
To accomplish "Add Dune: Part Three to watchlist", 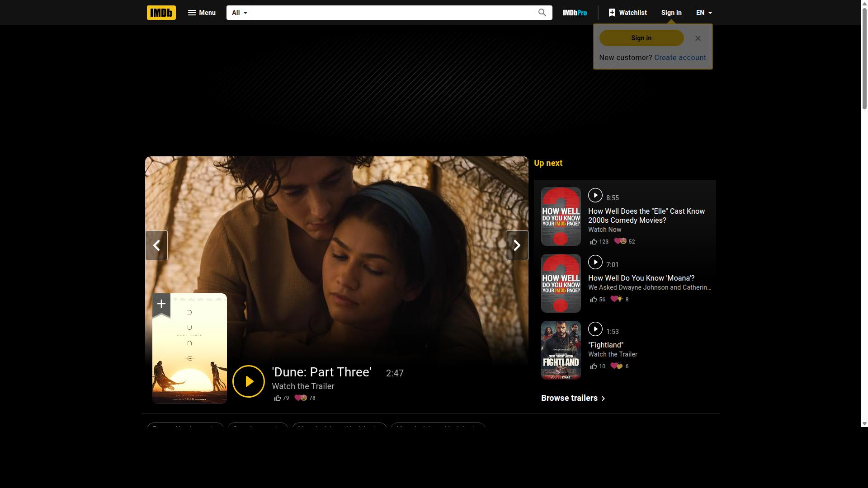I will click(161, 305).
